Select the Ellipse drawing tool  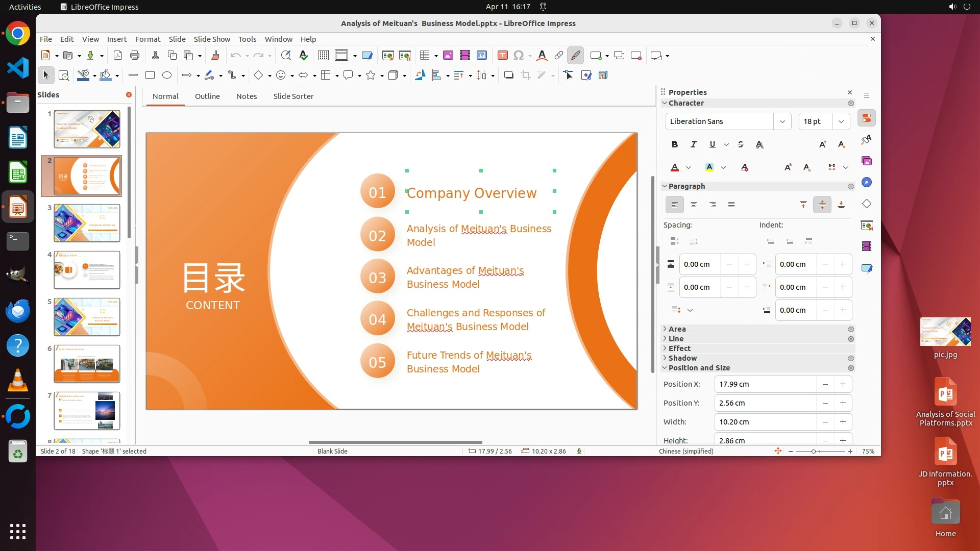(167, 76)
